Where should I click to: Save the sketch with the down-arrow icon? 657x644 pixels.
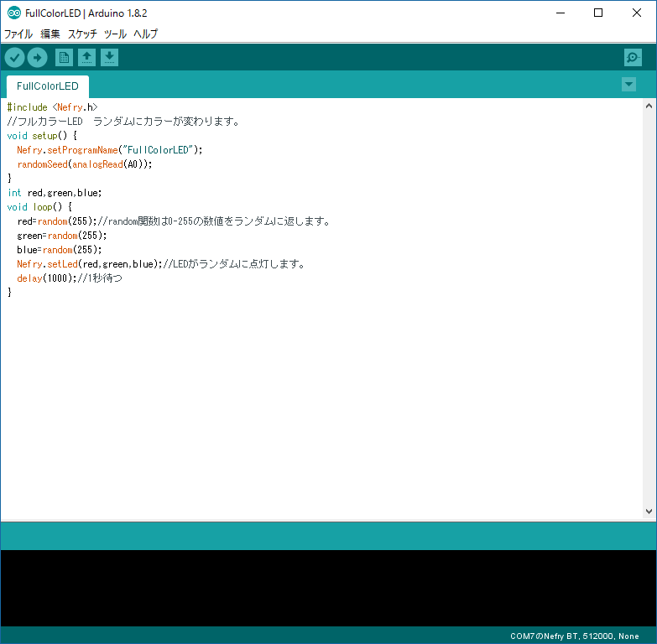109,57
